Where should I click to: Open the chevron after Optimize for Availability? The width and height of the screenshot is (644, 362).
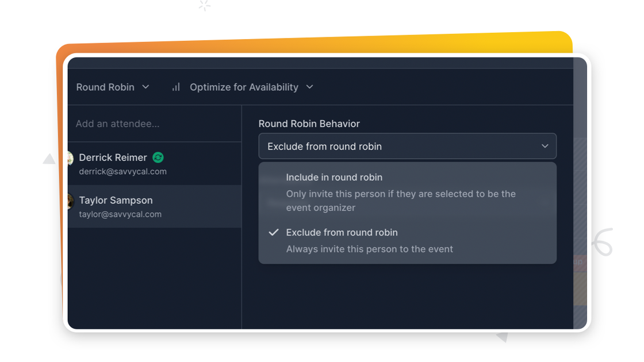point(309,87)
